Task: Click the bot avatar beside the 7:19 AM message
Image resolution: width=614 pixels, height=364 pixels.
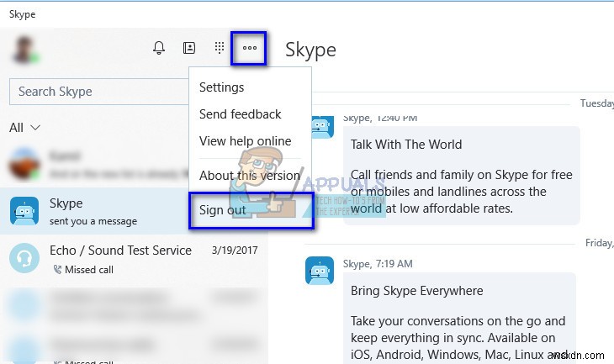Action: click(x=320, y=271)
